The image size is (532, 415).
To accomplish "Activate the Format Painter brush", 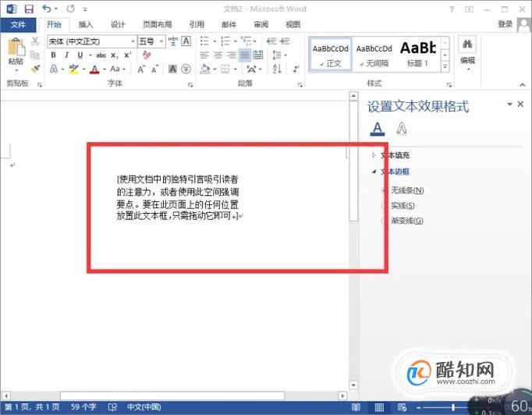I will tap(35, 69).
